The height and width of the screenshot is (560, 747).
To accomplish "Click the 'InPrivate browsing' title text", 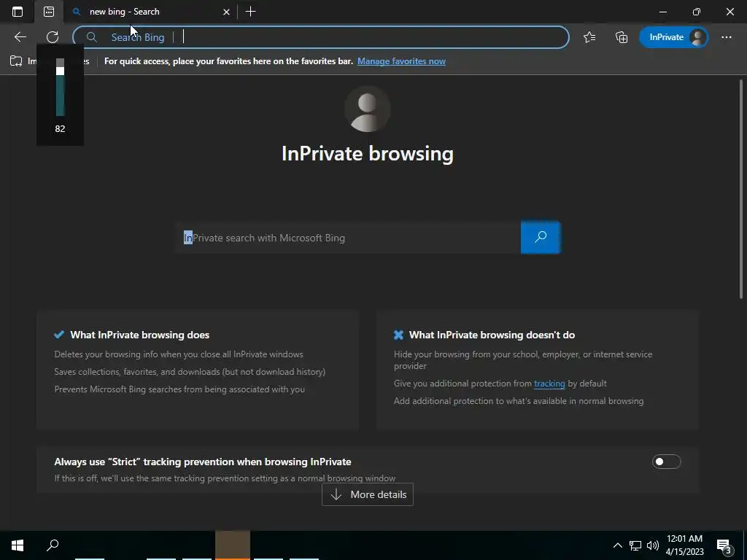I will [368, 153].
